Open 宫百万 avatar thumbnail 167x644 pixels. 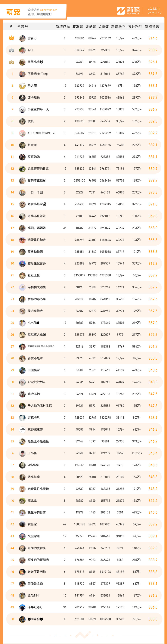22,38
